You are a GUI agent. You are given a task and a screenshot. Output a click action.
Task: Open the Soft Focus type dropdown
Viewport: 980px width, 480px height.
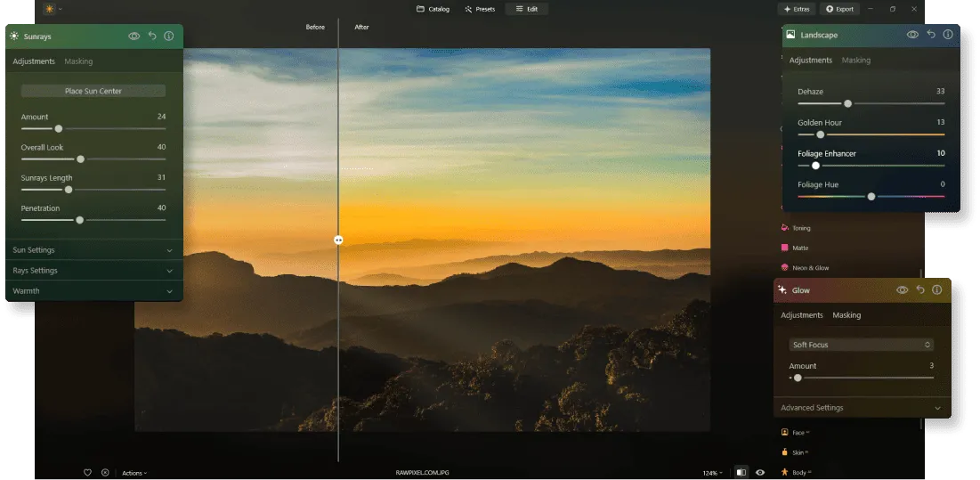tap(861, 345)
